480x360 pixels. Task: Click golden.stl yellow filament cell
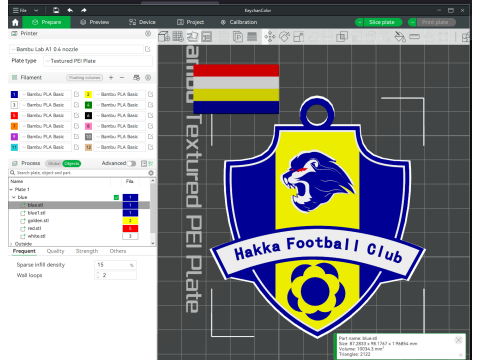tap(130, 221)
